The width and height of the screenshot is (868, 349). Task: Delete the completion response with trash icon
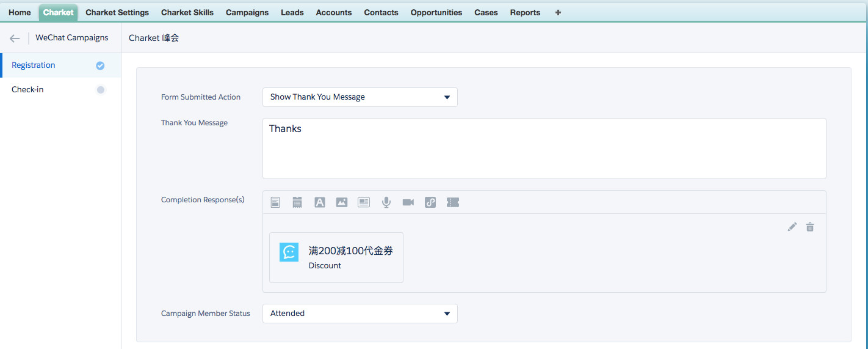point(810,227)
